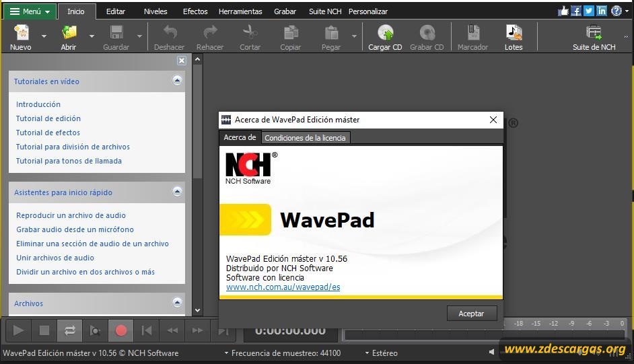The image size is (634, 364).
Task: Open the dropdown arrow next to Abrir
Action: 92,36
